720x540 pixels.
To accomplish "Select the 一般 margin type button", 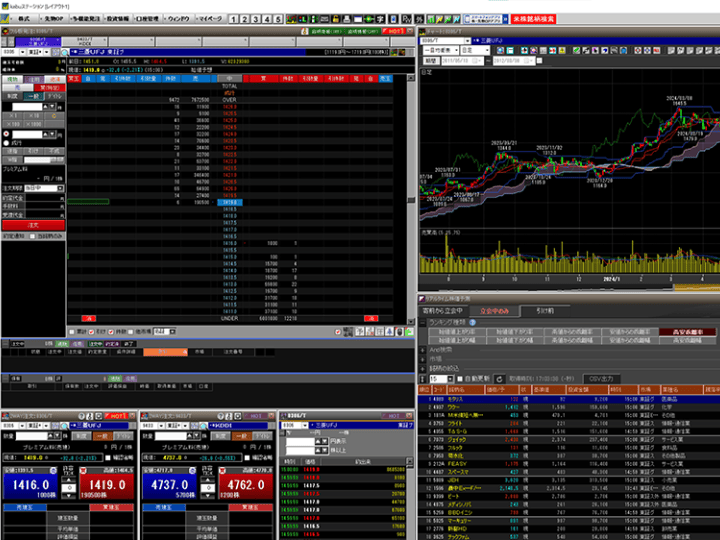I will click(x=34, y=96).
